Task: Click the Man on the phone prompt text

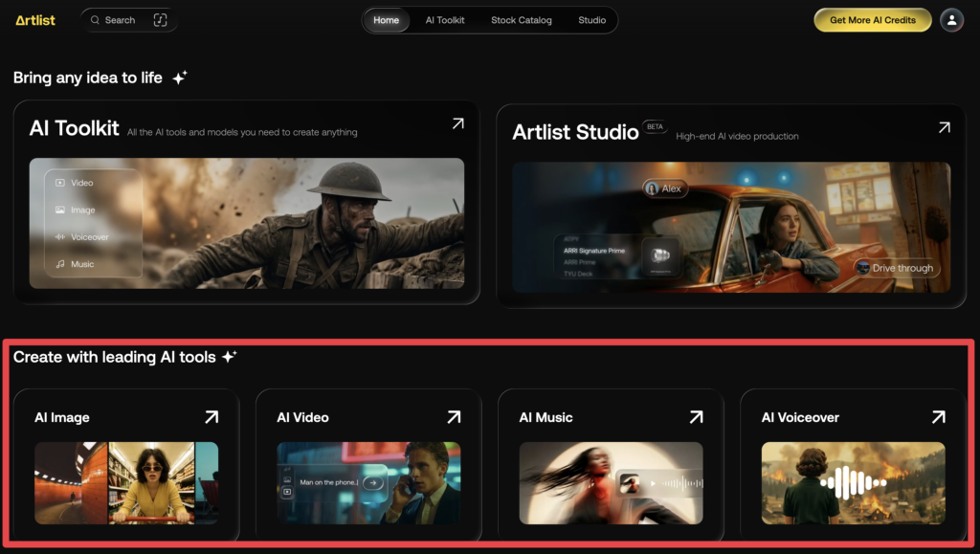Action: pyautogui.click(x=329, y=483)
